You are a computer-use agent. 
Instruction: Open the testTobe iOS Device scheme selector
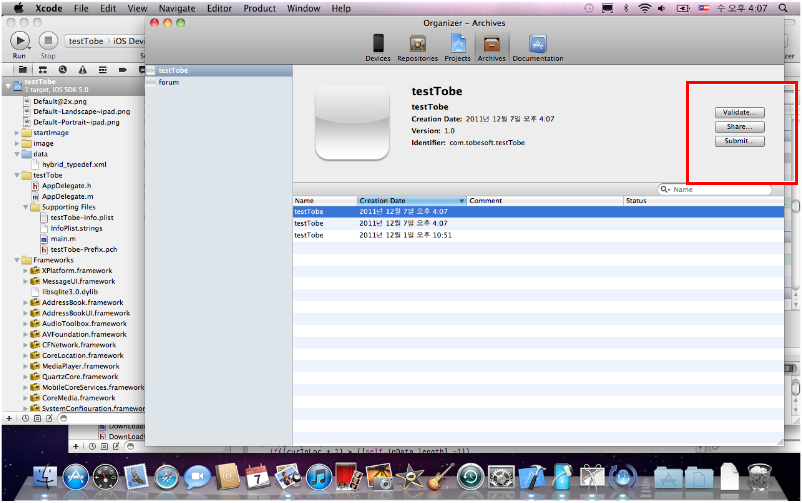[x=104, y=41]
